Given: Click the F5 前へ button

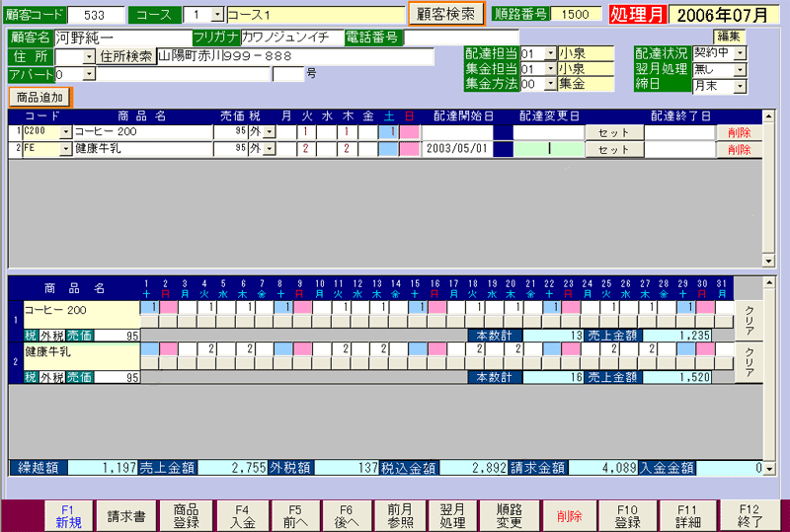Looking at the screenshot, I should click(x=295, y=516).
